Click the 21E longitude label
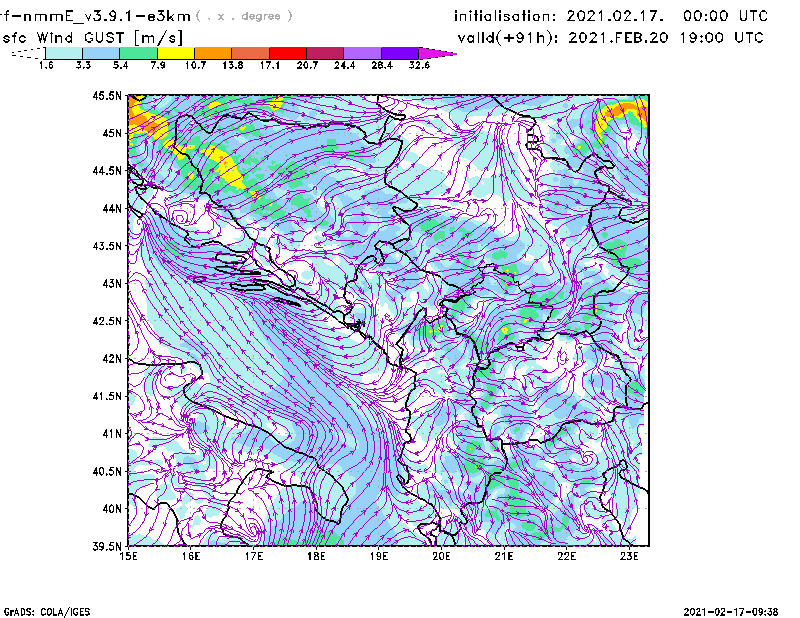 coord(504,556)
